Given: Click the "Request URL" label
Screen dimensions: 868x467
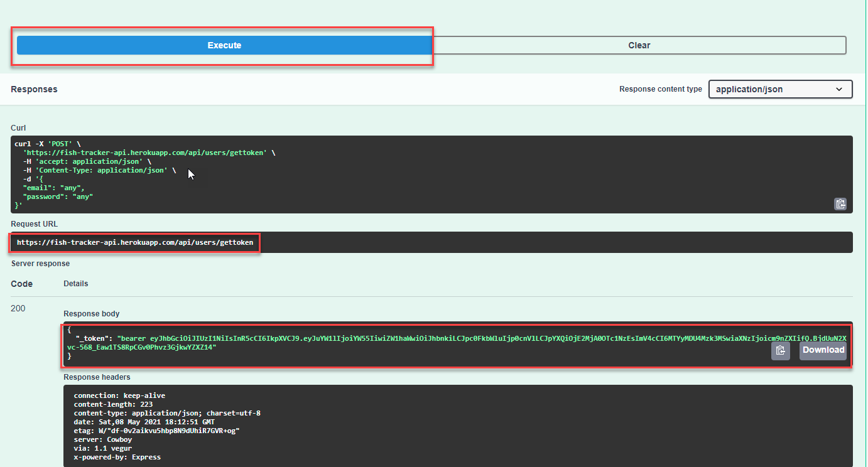Looking at the screenshot, I should [34, 224].
